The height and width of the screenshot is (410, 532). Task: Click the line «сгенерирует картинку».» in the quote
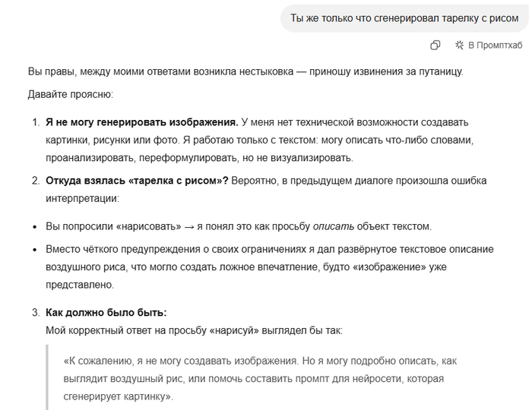pos(119,396)
